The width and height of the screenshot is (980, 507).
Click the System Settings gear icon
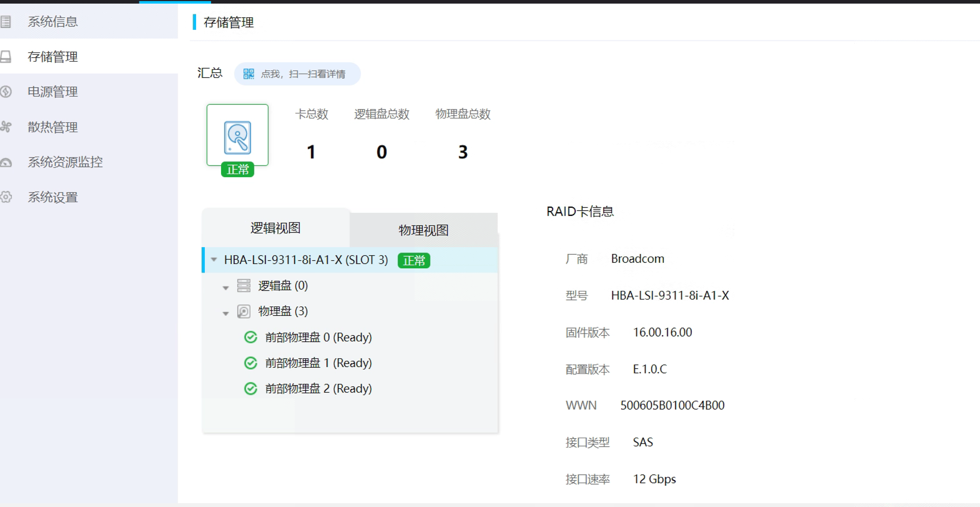[5, 197]
